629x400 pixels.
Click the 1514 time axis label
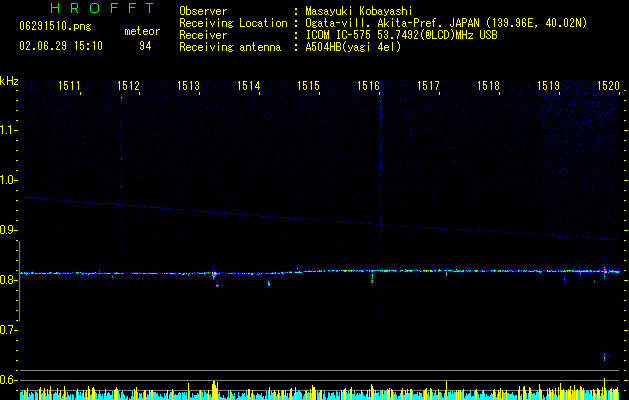point(249,85)
